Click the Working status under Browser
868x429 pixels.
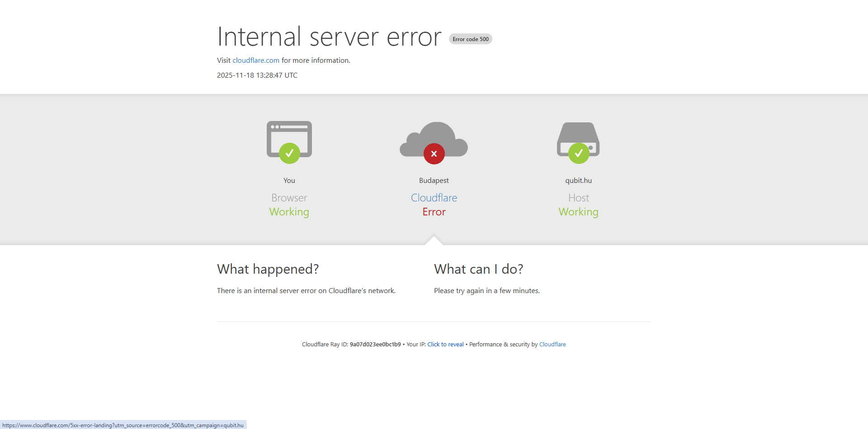[289, 212]
